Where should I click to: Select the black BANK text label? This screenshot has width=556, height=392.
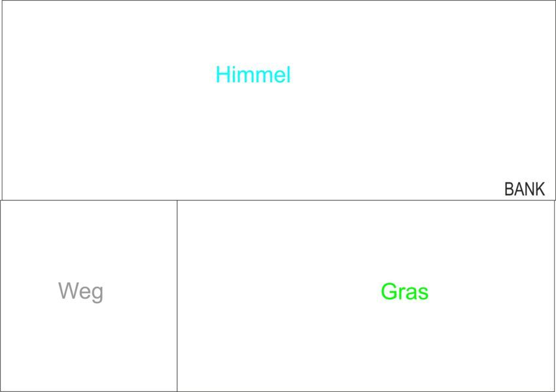pyautogui.click(x=524, y=189)
